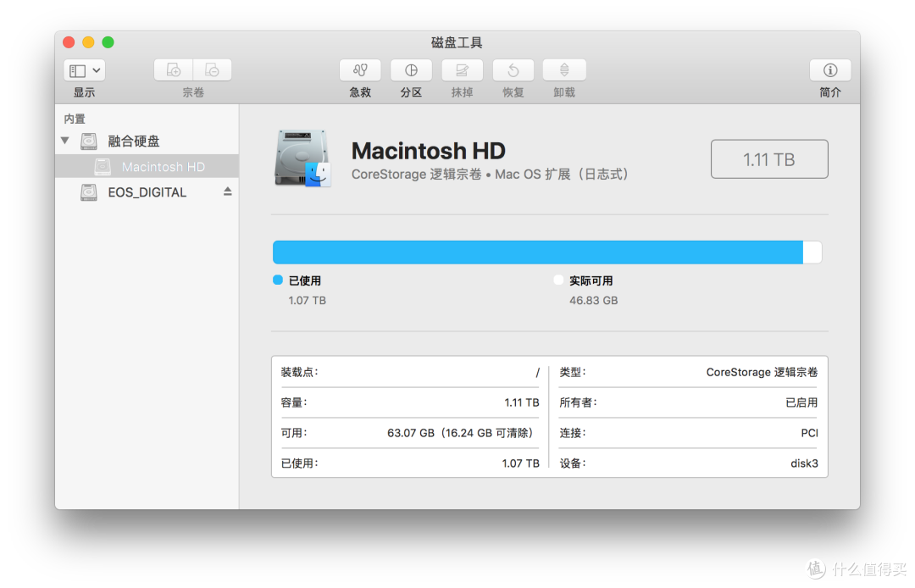The height and width of the screenshot is (588, 915).
Task: Click the 类型 CoreStorage 逻辑宗卷 row
Action: 689,372
